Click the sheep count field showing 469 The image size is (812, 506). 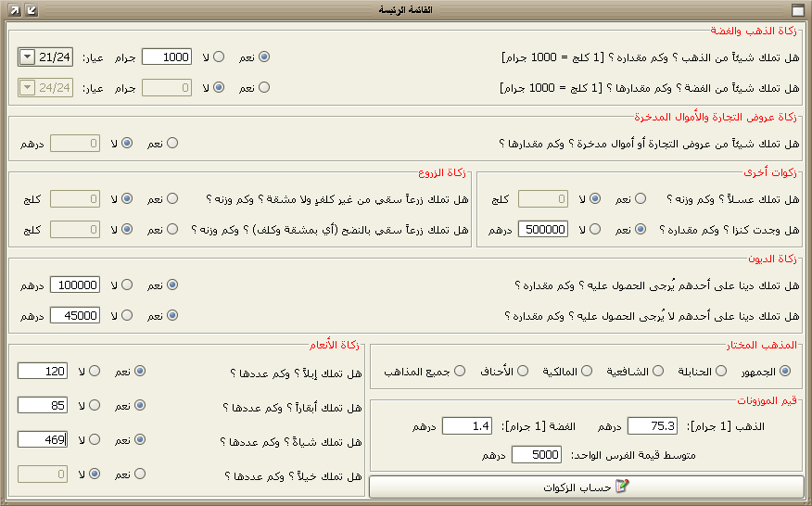tap(43, 439)
